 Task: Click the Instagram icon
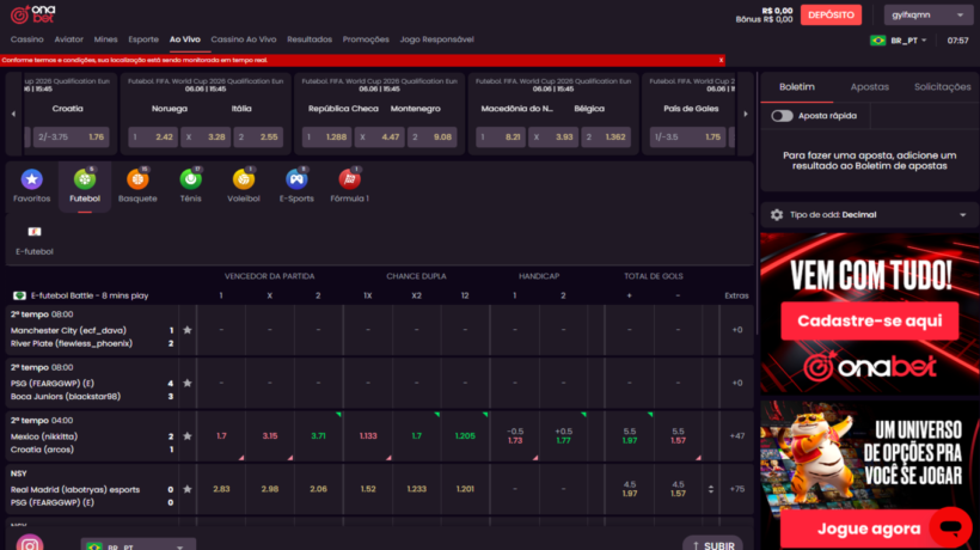pyautogui.click(x=30, y=544)
